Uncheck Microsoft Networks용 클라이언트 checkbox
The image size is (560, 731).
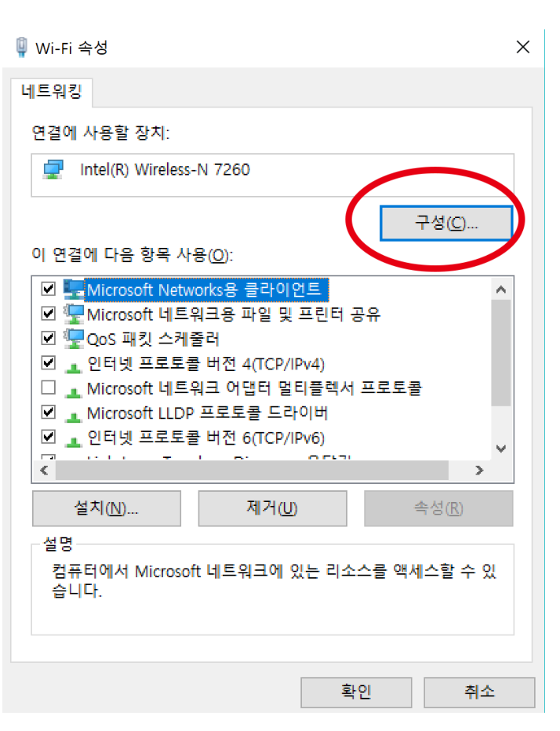49,289
